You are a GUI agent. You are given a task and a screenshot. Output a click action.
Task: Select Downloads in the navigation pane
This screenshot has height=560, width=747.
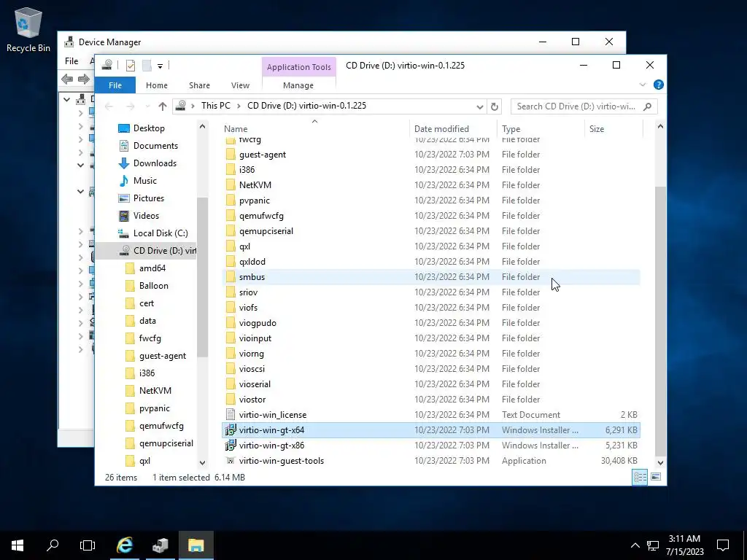(x=155, y=163)
